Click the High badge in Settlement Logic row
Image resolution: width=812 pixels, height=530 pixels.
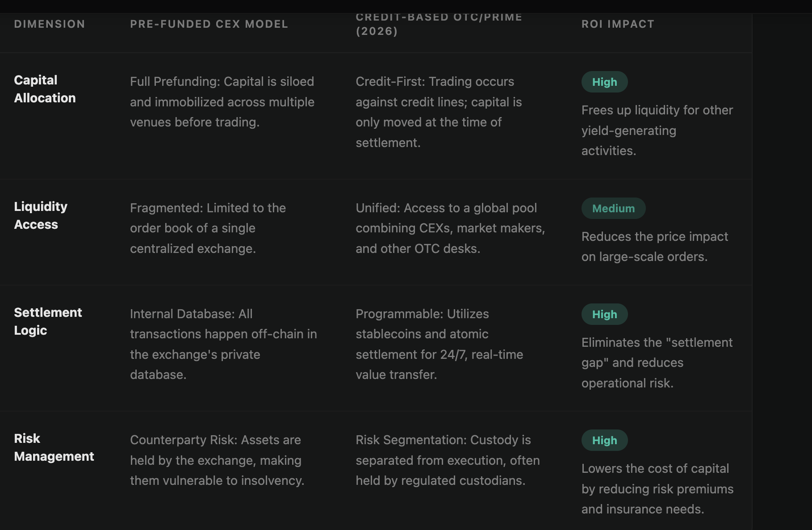[604, 315]
